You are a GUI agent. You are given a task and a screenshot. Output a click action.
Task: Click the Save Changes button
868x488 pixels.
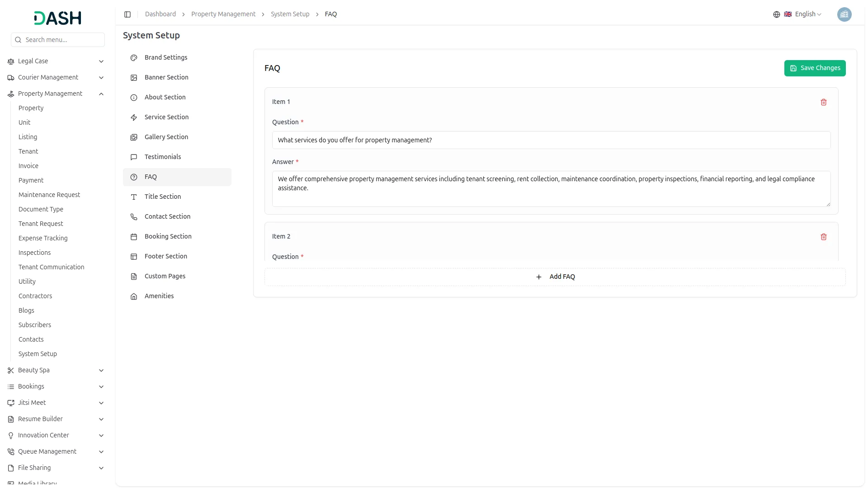click(815, 68)
